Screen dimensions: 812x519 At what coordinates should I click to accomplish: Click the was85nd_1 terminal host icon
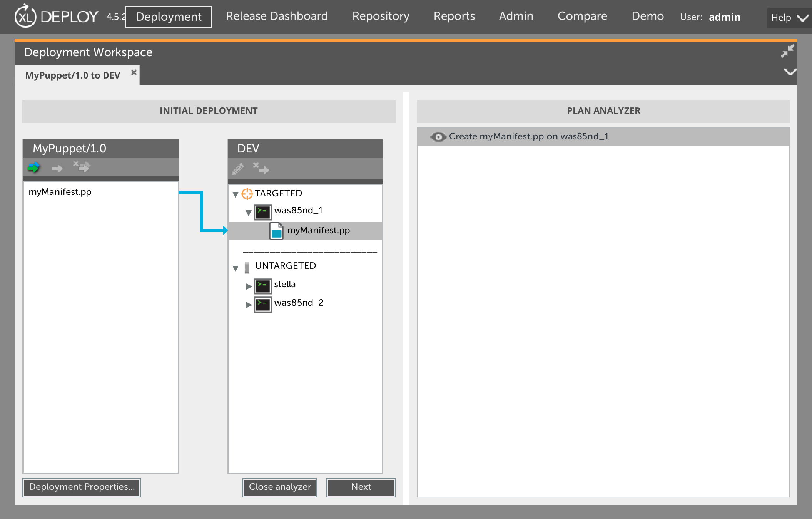click(x=263, y=211)
